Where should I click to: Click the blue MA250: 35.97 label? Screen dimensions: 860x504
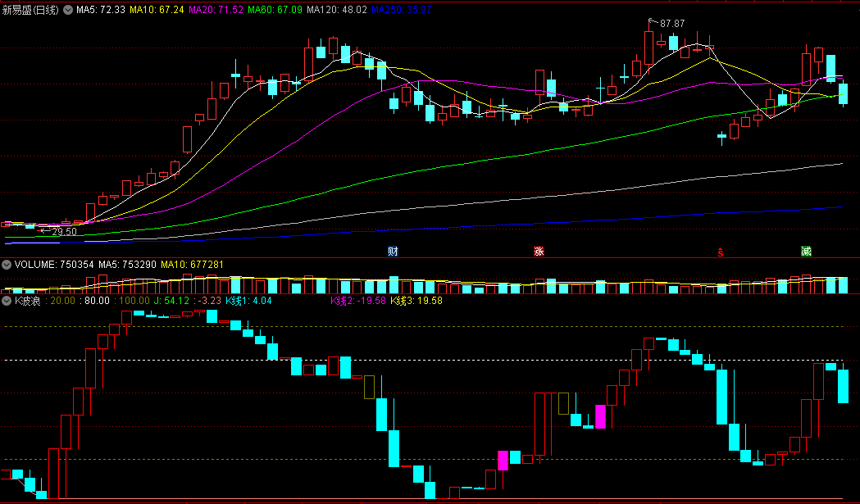click(x=402, y=10)
